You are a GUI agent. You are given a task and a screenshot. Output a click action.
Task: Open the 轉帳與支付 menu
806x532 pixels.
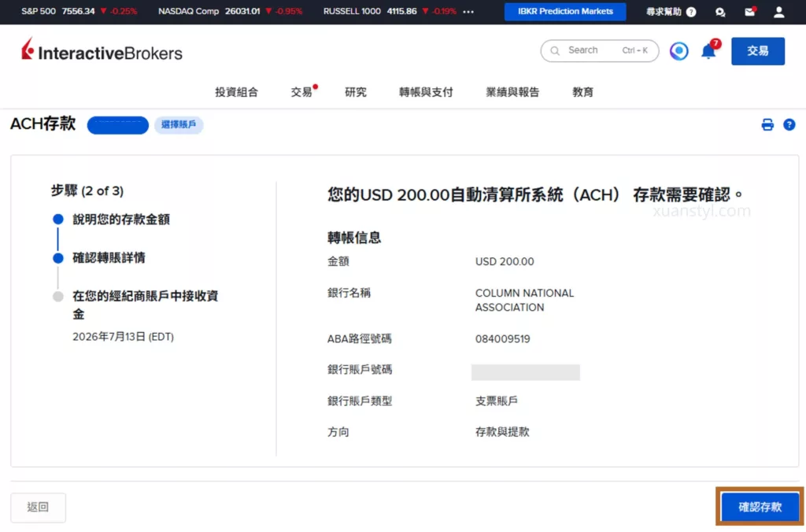point(426,92)
